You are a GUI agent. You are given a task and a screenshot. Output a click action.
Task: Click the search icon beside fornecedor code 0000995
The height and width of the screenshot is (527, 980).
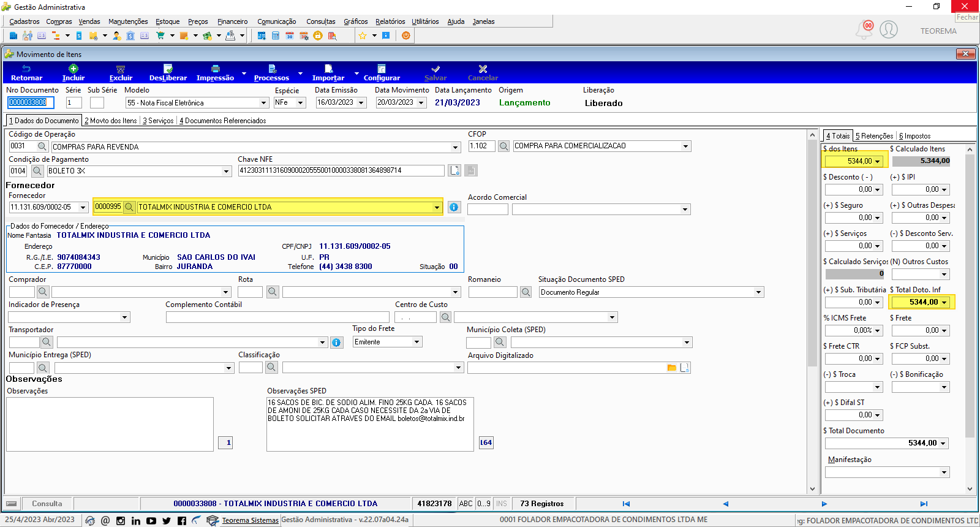[x=129, y=207]
